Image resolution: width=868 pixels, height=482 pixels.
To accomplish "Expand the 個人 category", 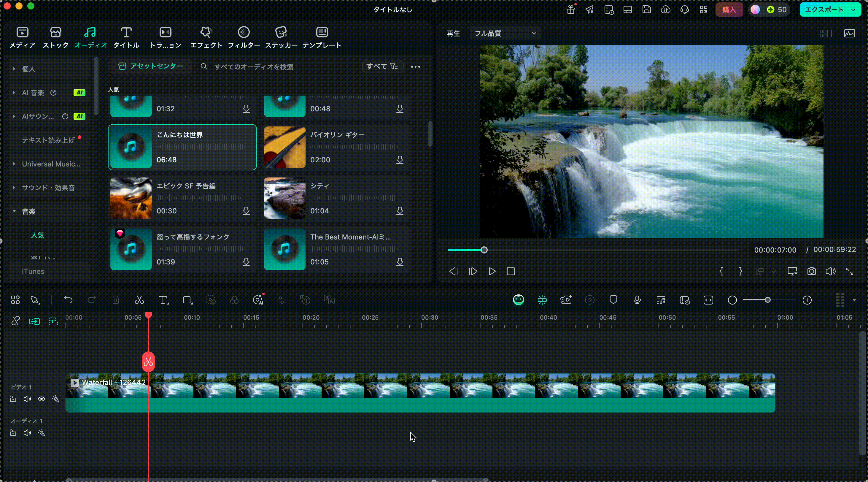I will (x=14, y=69).
